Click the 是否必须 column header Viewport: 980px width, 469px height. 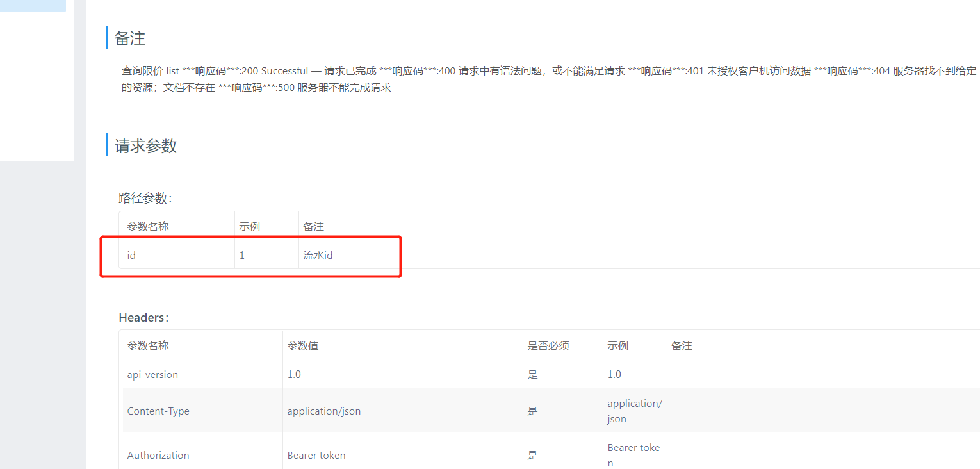coord(544,345)
